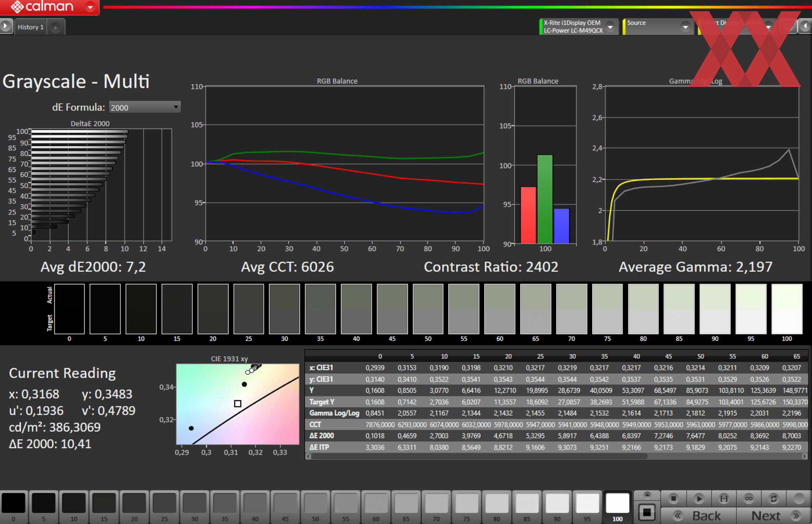Select the History 1 tab
The height and width of the screenshot is (524, 812).
(x=30, y=27)
